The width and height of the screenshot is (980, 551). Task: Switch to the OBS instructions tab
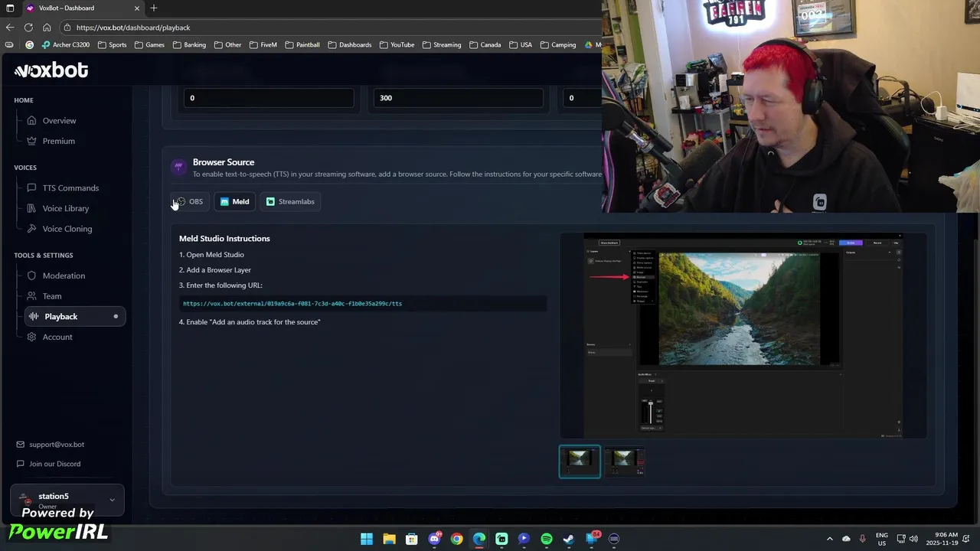click(188, 201)
